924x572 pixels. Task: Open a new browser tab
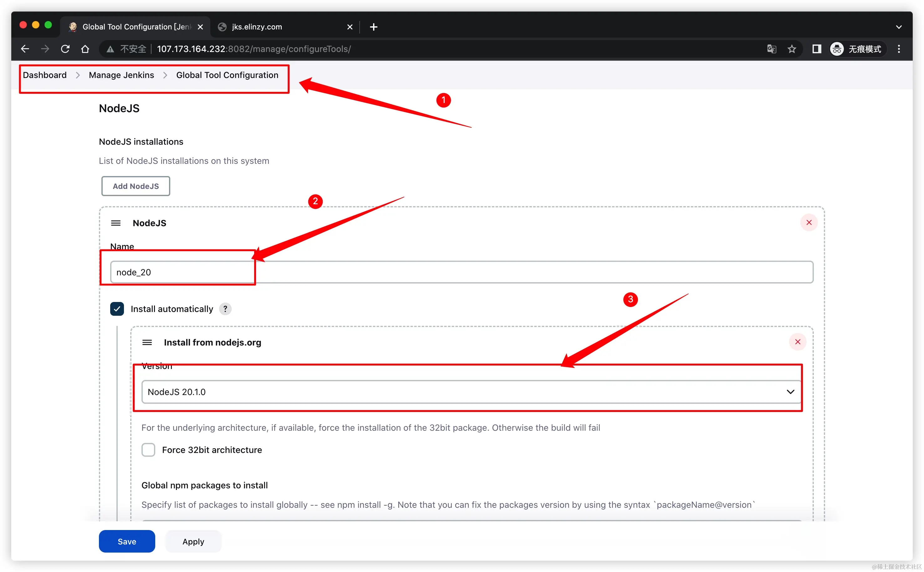pos(373,27)
